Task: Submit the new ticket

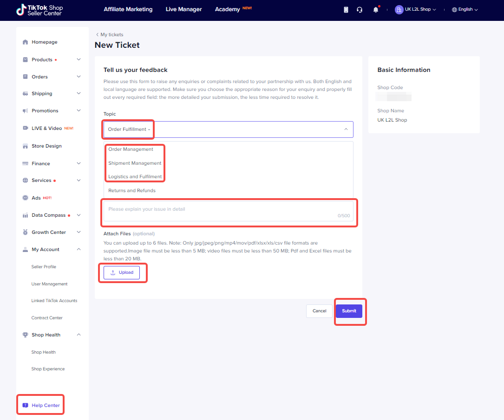Action: [349, 311]
